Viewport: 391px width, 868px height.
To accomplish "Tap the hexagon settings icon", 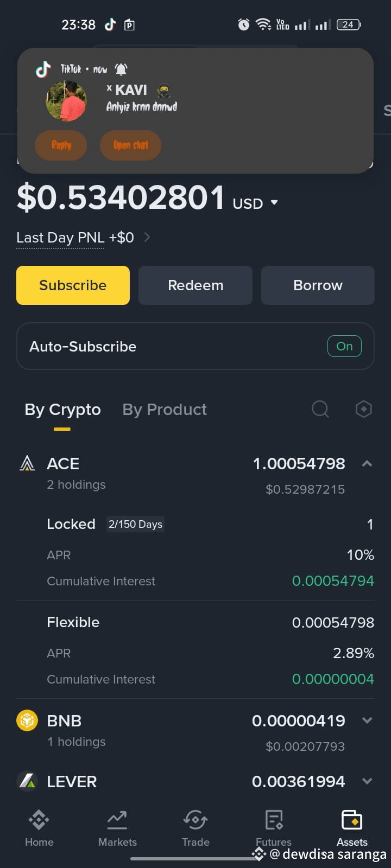I will pyautogui.click(x=363, y=409).
